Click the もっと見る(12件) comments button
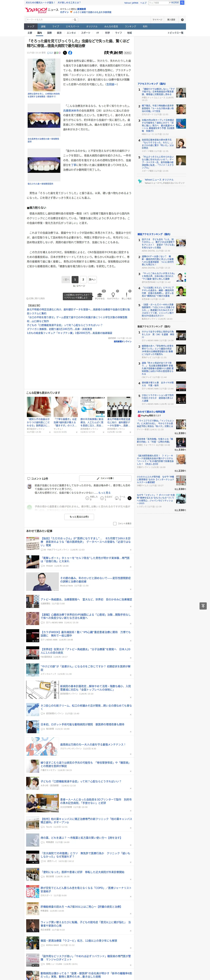This screenshot has width=210, height=980. coord(79,517)
